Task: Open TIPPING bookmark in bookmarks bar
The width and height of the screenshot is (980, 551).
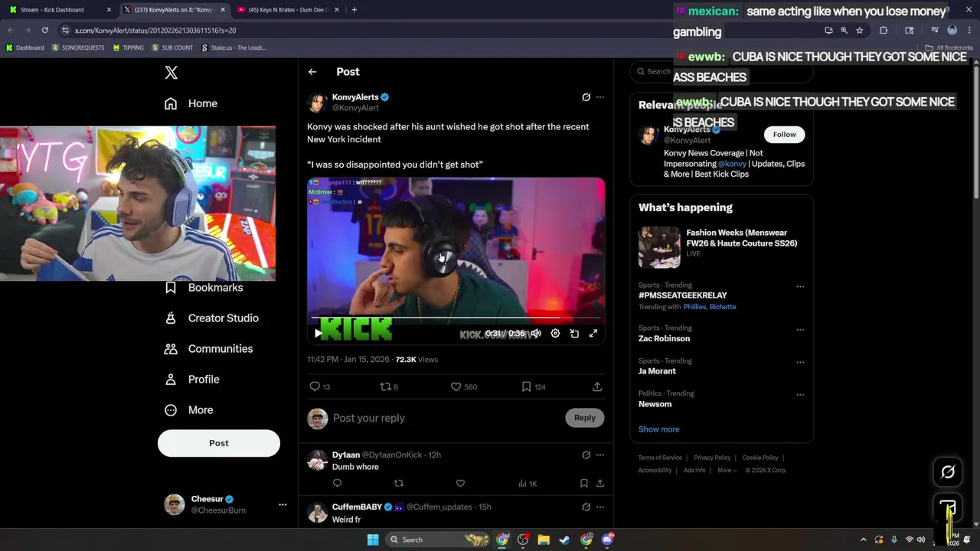Action: click(128, 47)
